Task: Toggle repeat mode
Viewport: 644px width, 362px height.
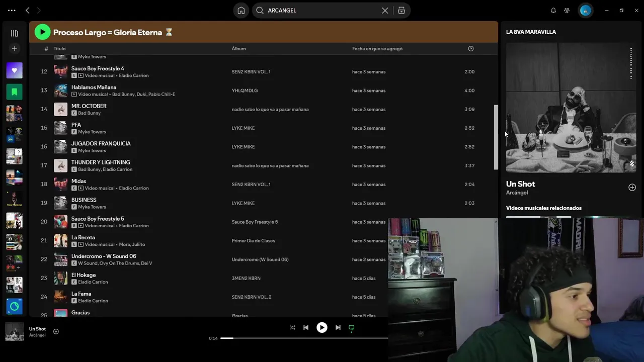Action: 352,327
